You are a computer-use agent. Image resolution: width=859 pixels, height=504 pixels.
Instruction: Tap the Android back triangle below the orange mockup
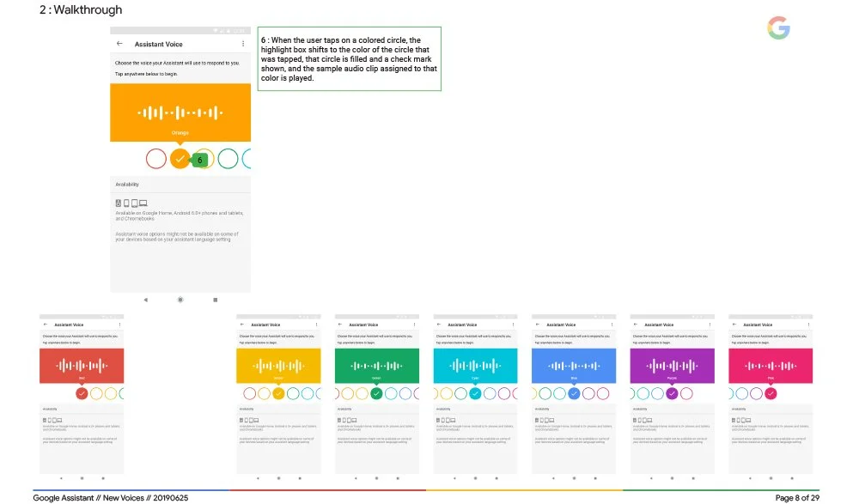tap(146, 300)
